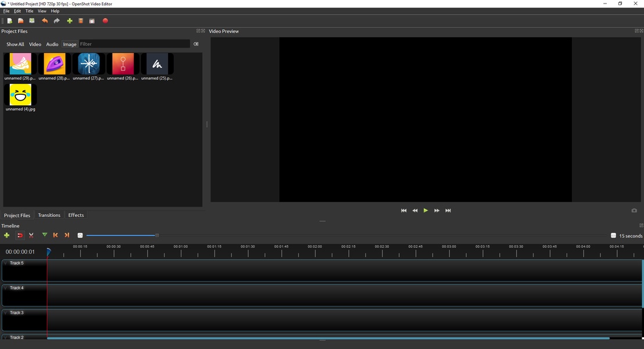The height and width of the screenshot is (349, 644).
Task: Select the Video filter in Project Files
Action: click(x=35, y=44)
